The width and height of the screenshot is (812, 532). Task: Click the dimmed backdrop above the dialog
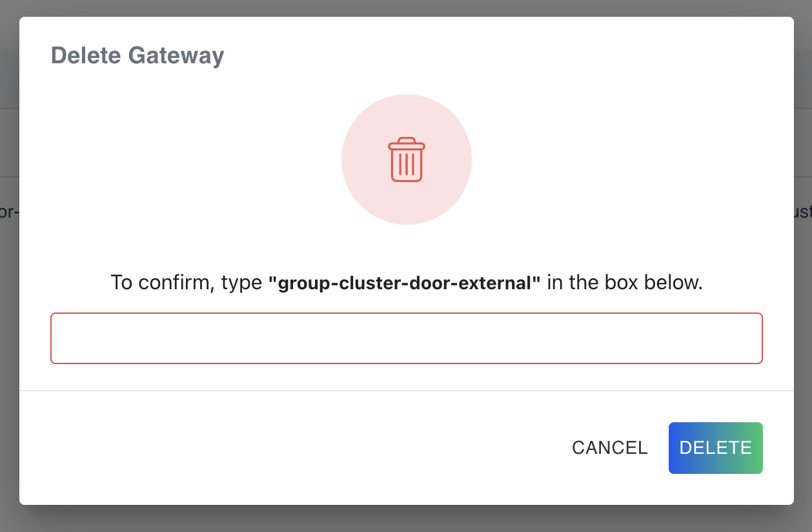407,8
